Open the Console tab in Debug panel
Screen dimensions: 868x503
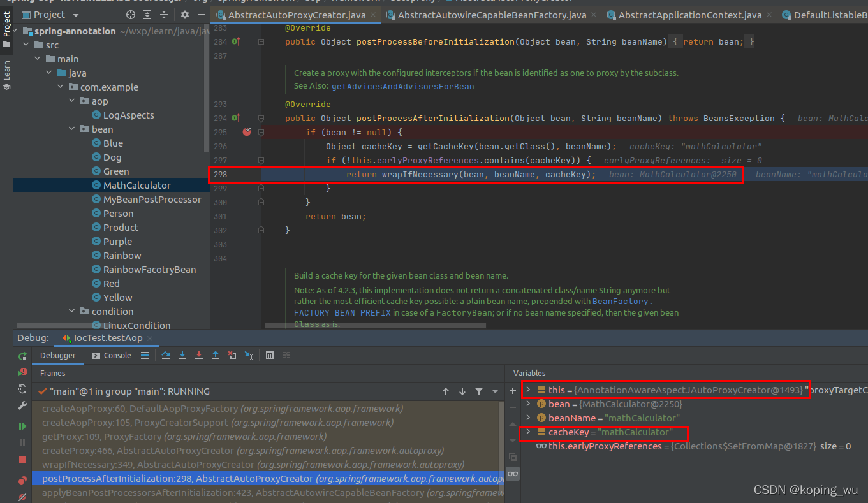pos(112,356)
